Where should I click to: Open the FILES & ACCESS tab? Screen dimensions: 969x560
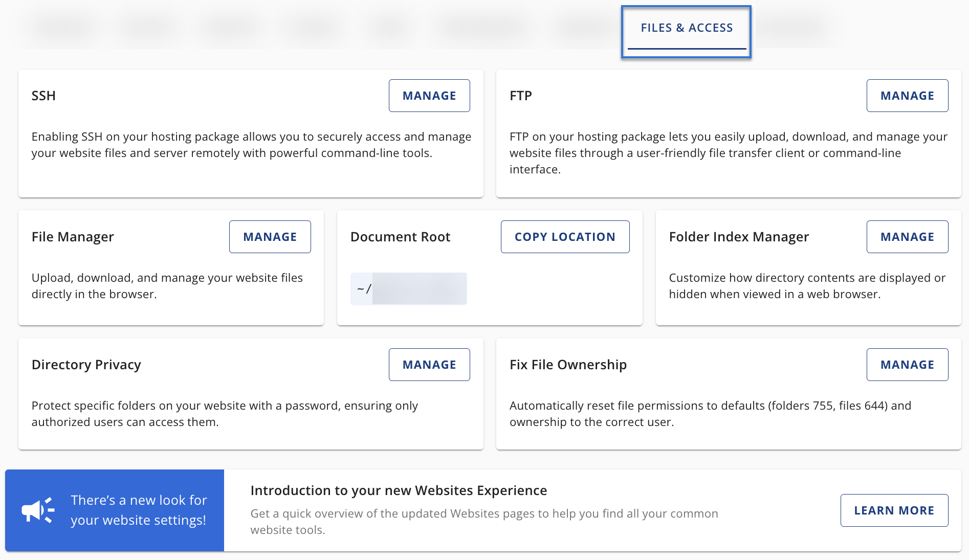[687, 28]
